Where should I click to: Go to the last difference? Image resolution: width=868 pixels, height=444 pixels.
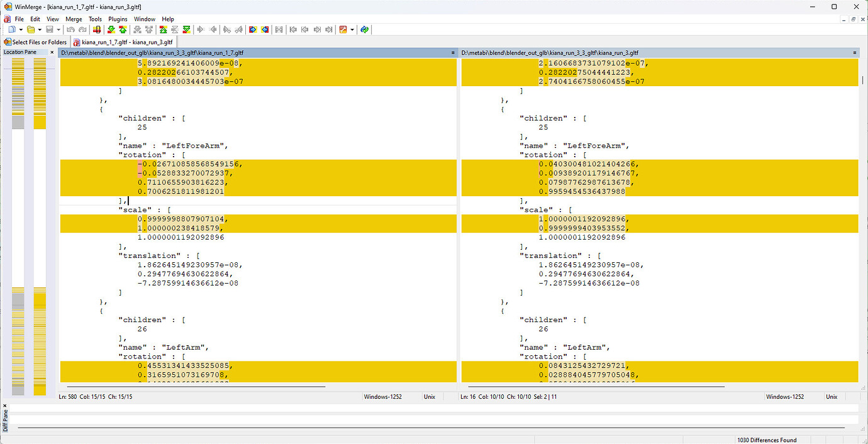tap(187, 30)
